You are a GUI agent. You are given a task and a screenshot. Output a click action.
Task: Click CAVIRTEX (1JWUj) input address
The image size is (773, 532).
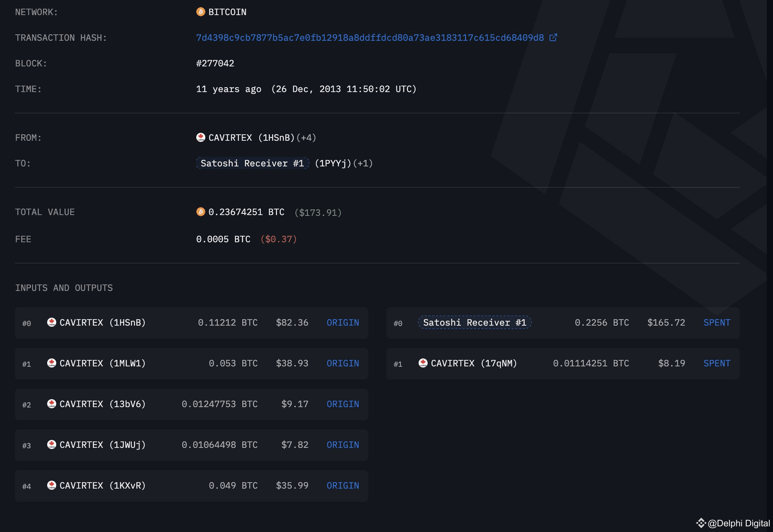pyautogui.click(x=102, y=445)
